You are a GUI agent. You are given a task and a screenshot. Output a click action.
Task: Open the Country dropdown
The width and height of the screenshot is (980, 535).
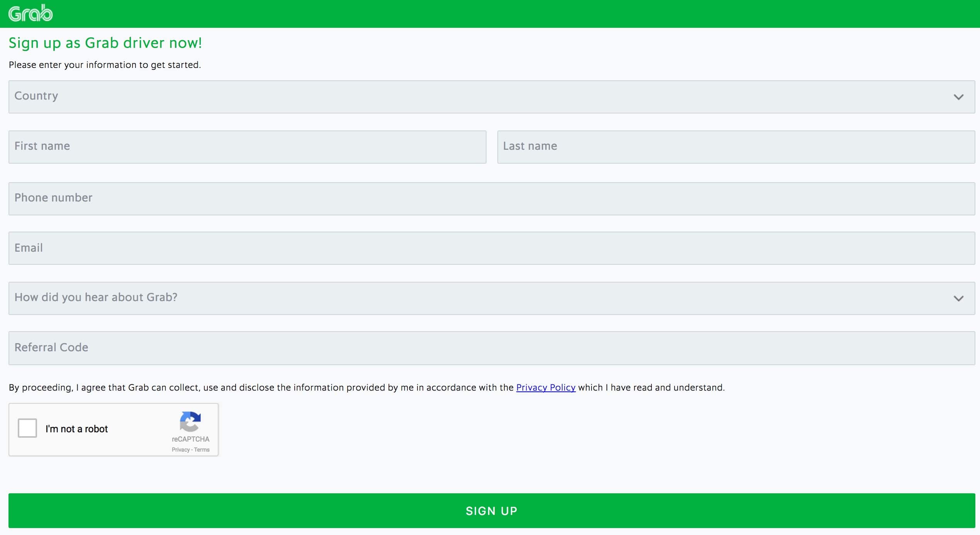point(492,97)
